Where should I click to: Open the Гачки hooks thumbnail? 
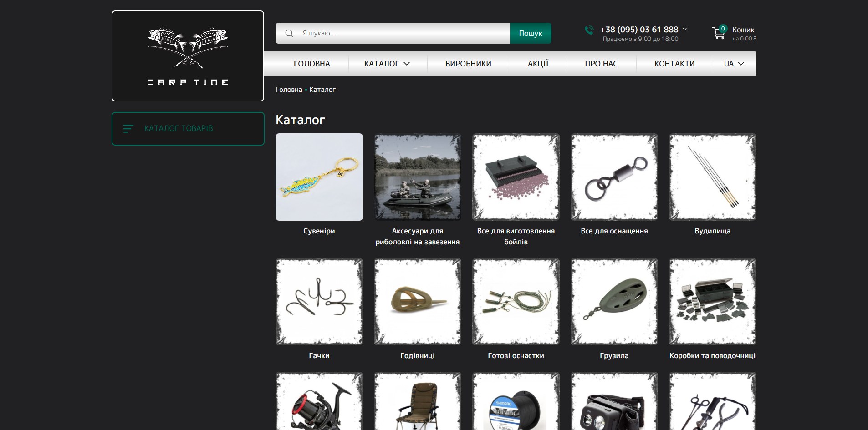(x=319, y=302)
